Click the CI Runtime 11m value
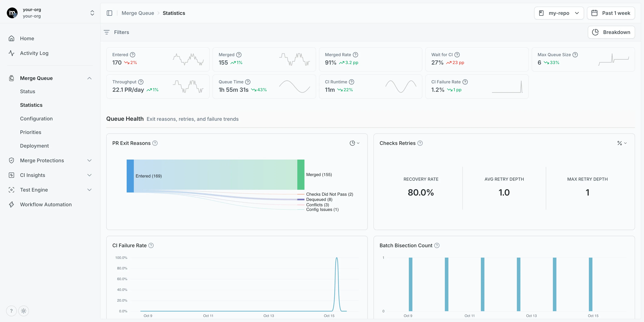644x322 pixels. [330, 90]
